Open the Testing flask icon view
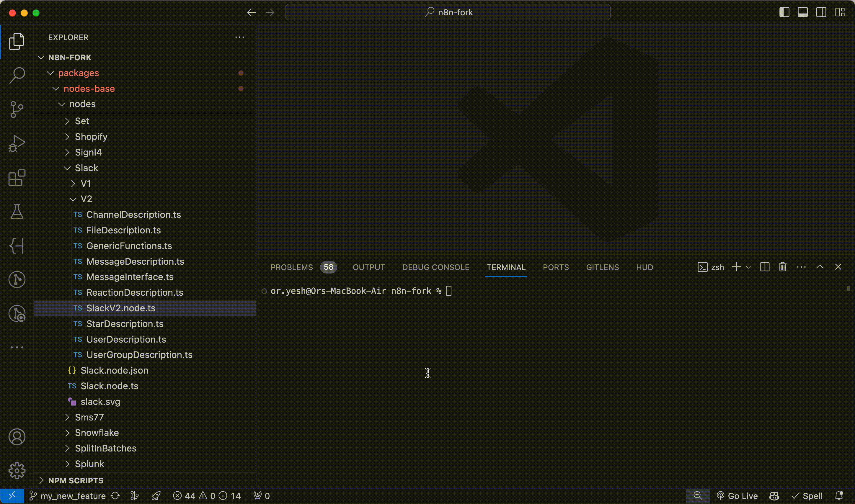This screenshot has height=504, width=855. pyautogui.click(x=17, y=212)
